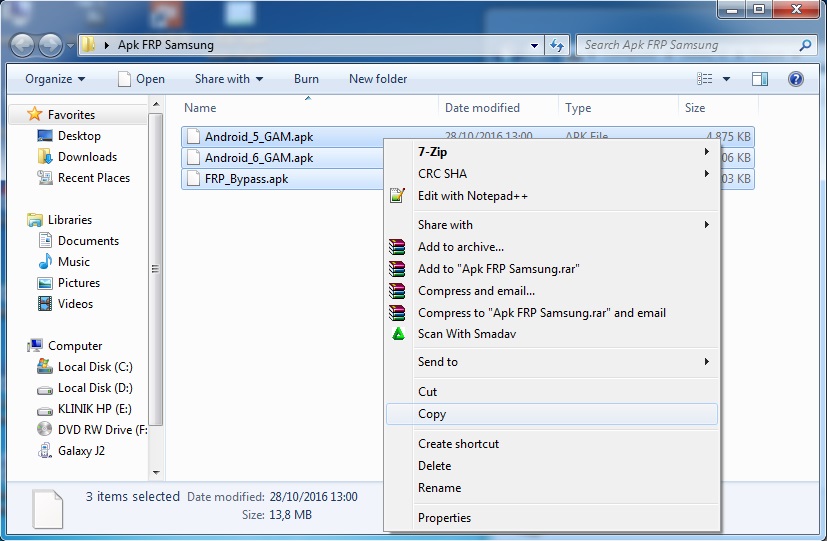
Task: Open Properties from the context menu
Action: coord(552,518)
